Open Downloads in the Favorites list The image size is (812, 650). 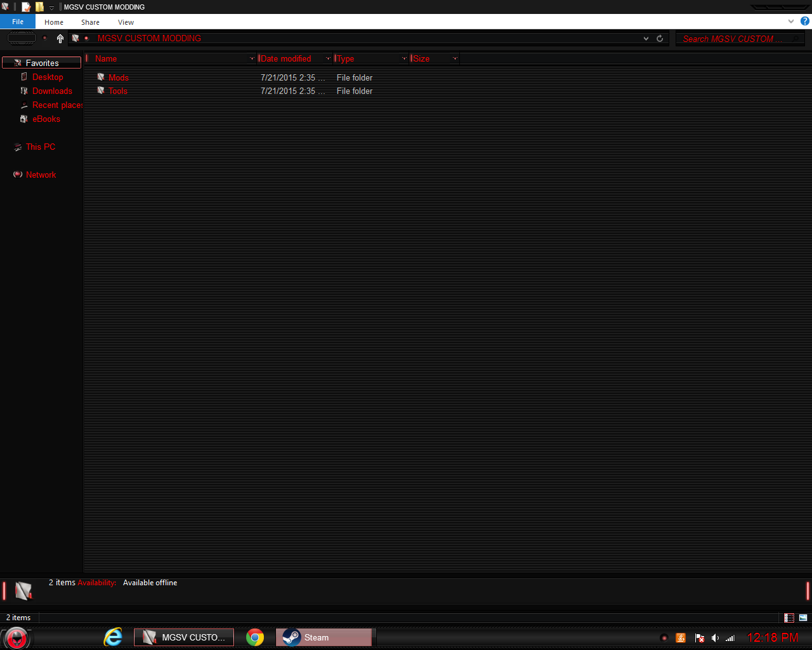click(x=52, y=91)
